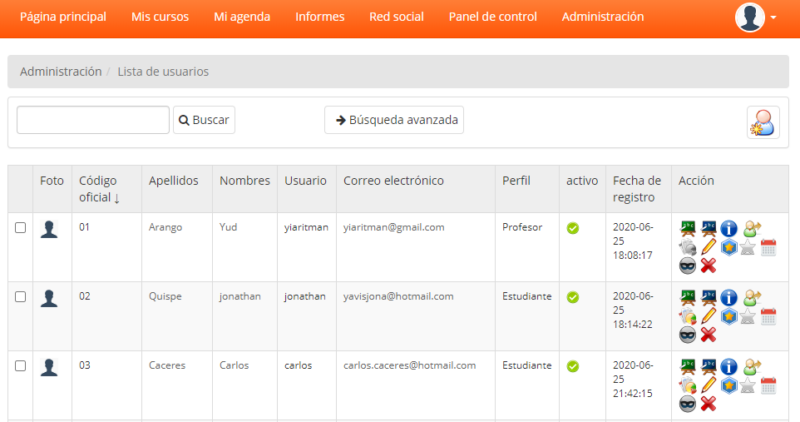
Task: Click the red X delete icon for Caceres
Action: [x=709, y=403]
